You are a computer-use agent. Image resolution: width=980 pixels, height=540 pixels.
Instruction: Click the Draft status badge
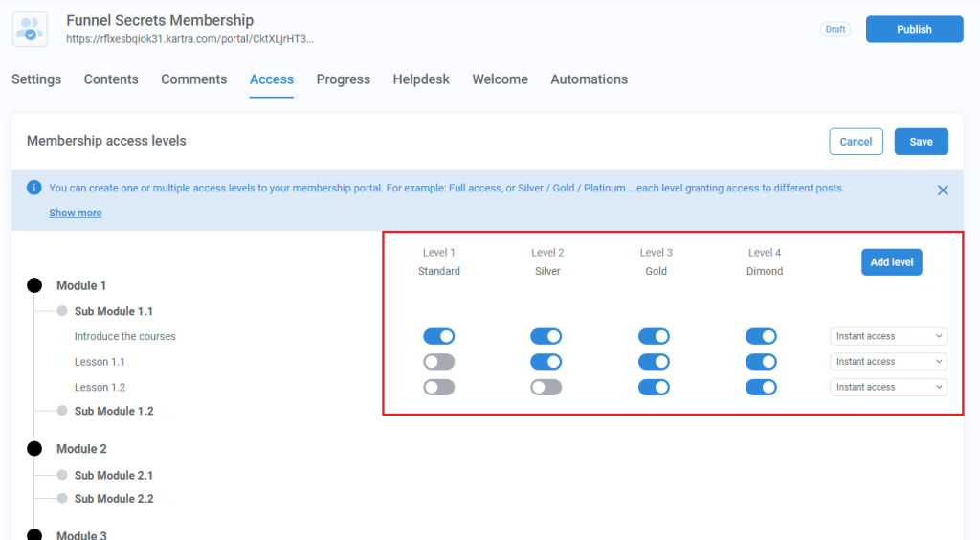pos(835,29)
